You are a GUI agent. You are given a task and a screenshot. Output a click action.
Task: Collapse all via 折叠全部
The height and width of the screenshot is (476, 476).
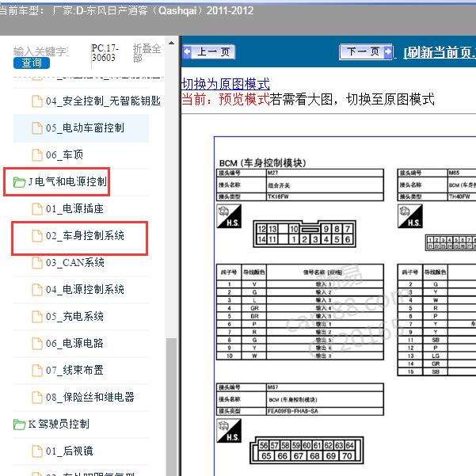(147, 52)
